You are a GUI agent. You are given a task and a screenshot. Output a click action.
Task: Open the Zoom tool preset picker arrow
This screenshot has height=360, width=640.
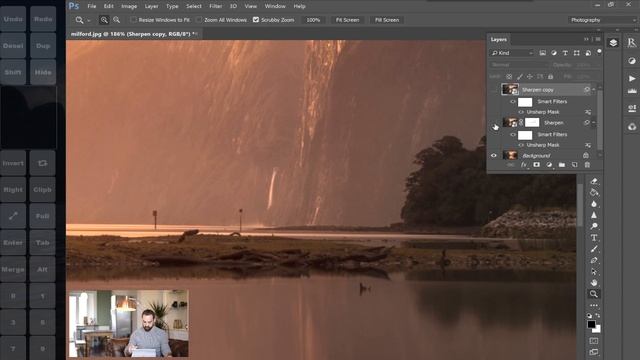[89, 20]
